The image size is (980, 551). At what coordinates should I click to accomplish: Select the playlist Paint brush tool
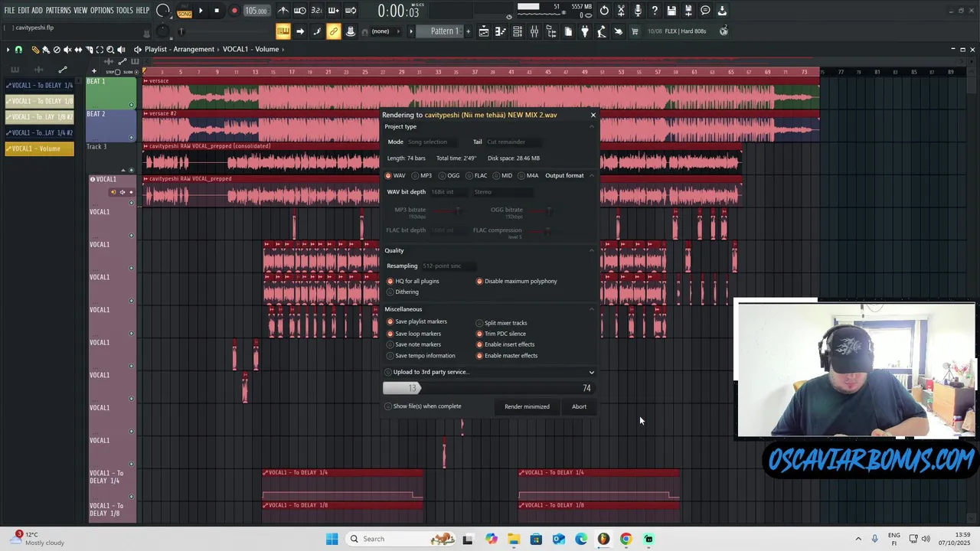click(46, 50)
